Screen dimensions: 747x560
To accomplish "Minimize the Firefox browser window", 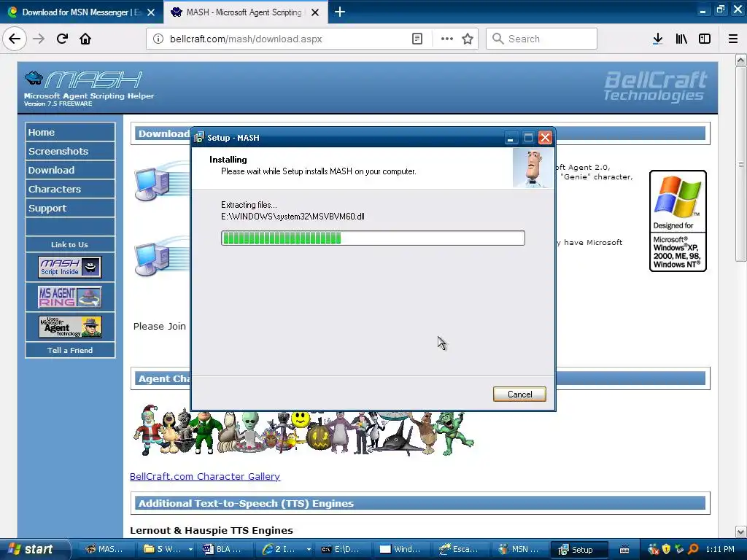I will point(703,10).
